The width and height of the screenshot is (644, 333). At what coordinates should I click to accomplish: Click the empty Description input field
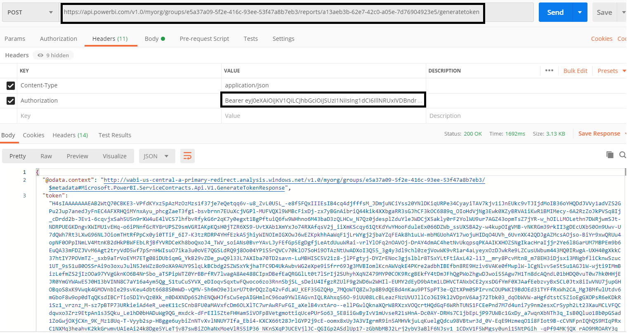[526, 116]
